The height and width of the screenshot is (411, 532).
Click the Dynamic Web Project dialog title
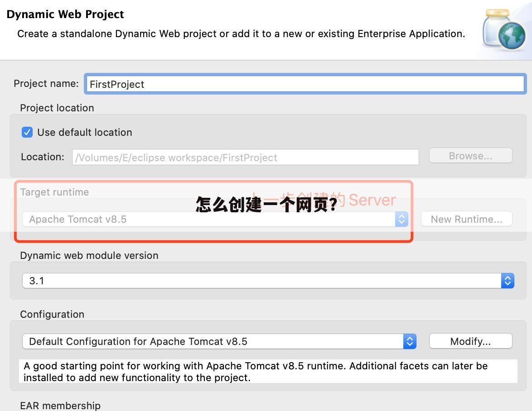click(x=65, y=14)
